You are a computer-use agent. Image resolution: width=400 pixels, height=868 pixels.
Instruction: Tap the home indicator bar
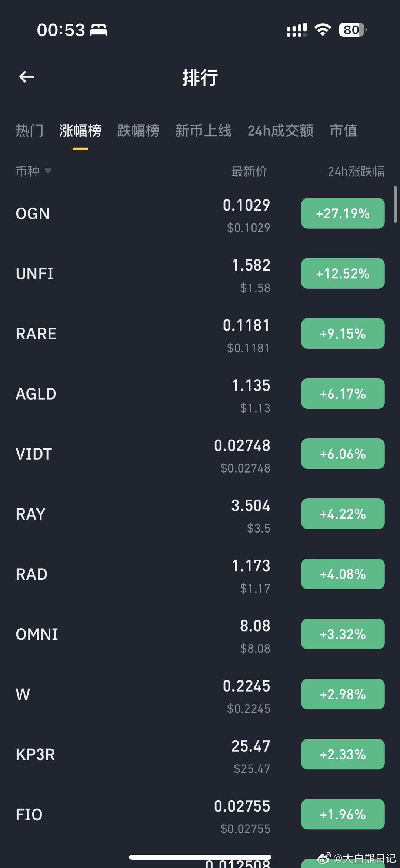(200, 857)
